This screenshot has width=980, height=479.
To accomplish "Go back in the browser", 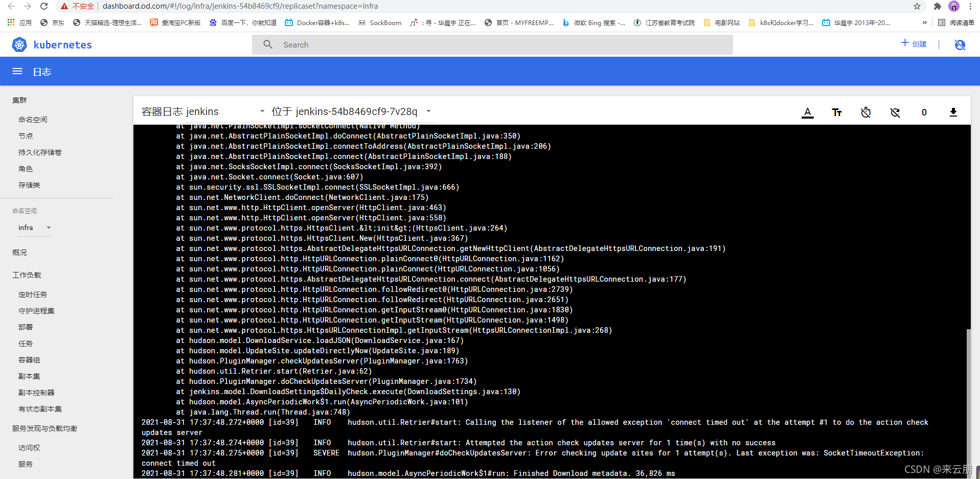I will [x=11, y=6].
